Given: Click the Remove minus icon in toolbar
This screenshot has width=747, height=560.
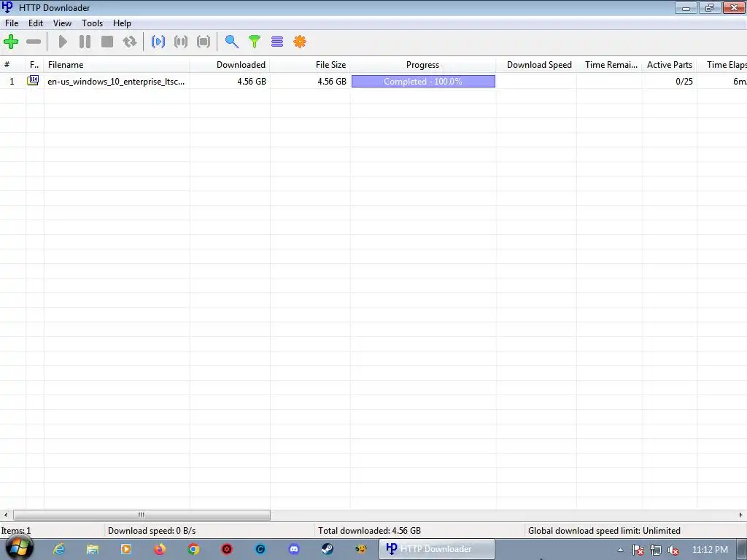Looking at the screenshot, I should coord(34,42).
